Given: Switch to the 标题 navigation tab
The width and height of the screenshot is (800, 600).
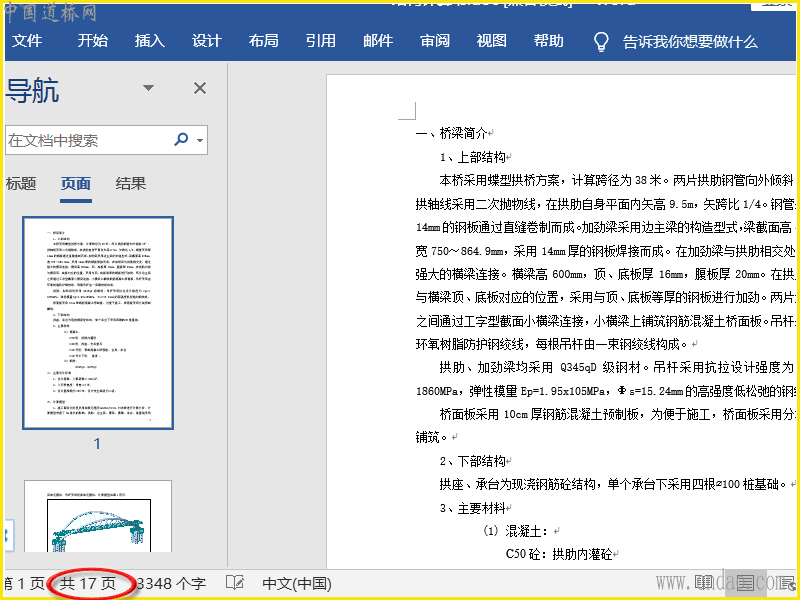Looking at the screenshot, I should [20, 183].
